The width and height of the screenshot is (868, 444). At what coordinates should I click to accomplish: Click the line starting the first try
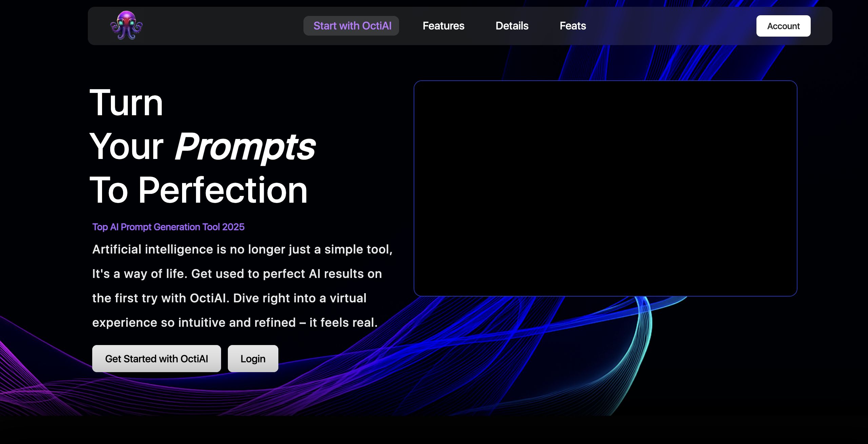(x=229, y=298)
